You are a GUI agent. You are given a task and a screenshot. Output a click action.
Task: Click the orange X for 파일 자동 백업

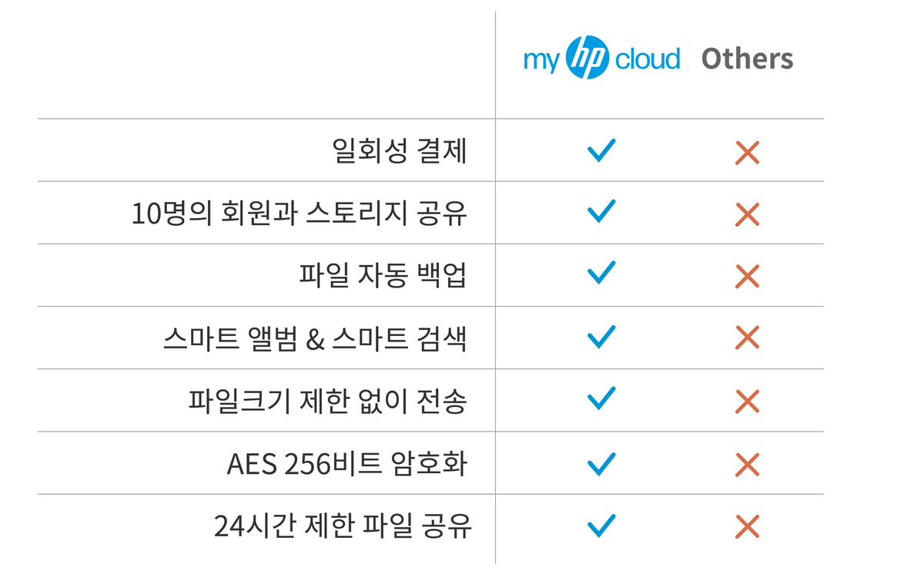(747, 276)
